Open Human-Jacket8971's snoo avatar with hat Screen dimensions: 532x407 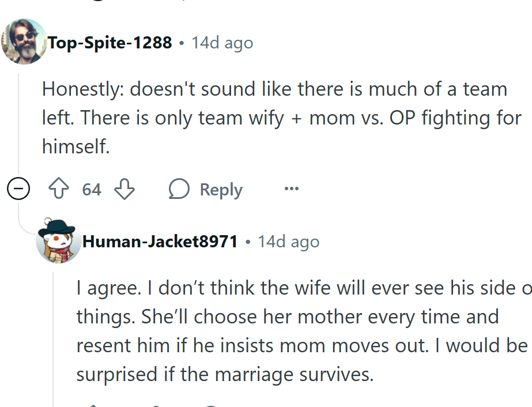coord(58,240)
